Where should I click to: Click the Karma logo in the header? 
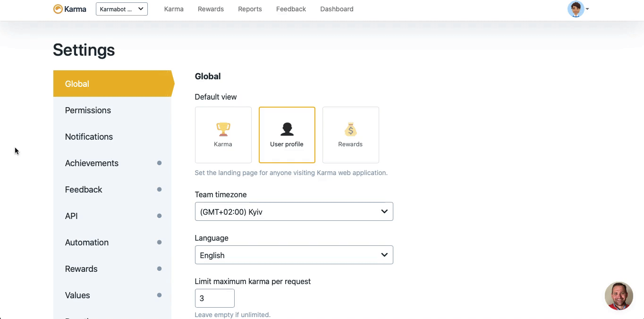click(69, 9)
